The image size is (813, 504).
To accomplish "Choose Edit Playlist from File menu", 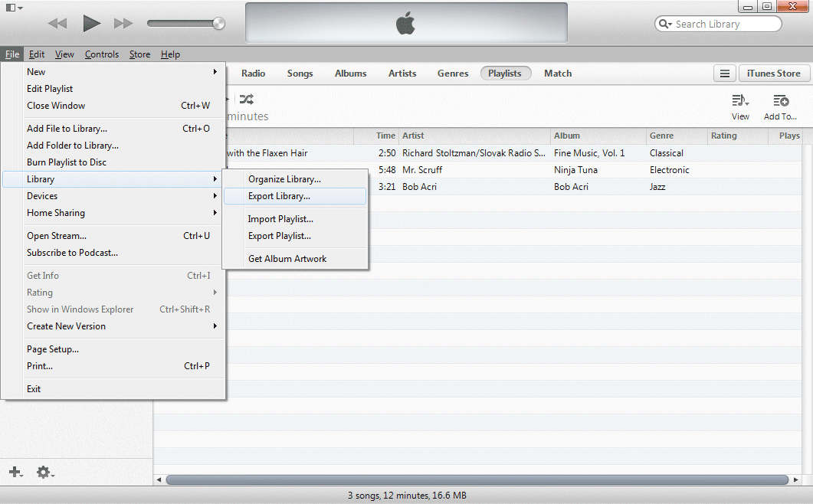I will [113, 89].
